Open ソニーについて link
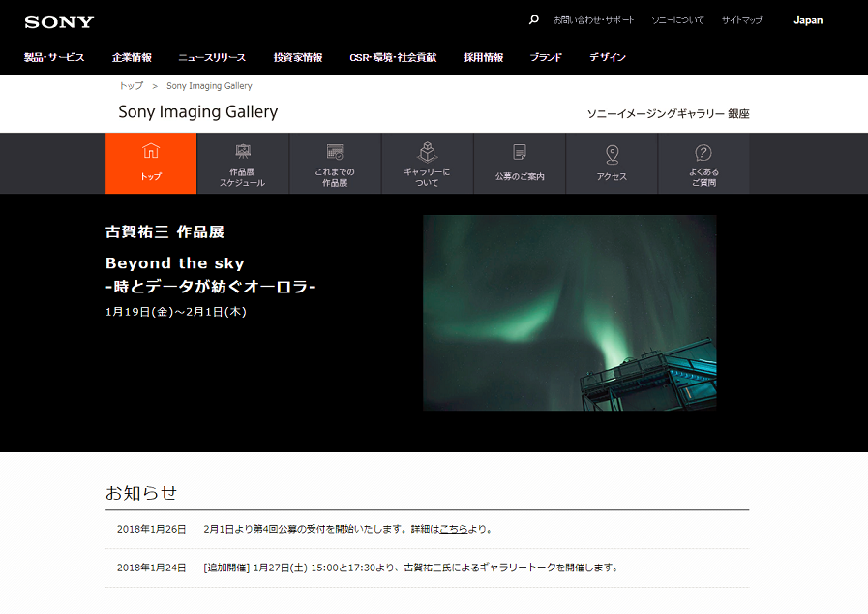Image resolution: width=868 pixels, height=614 pixels. (x=677, y=20)
